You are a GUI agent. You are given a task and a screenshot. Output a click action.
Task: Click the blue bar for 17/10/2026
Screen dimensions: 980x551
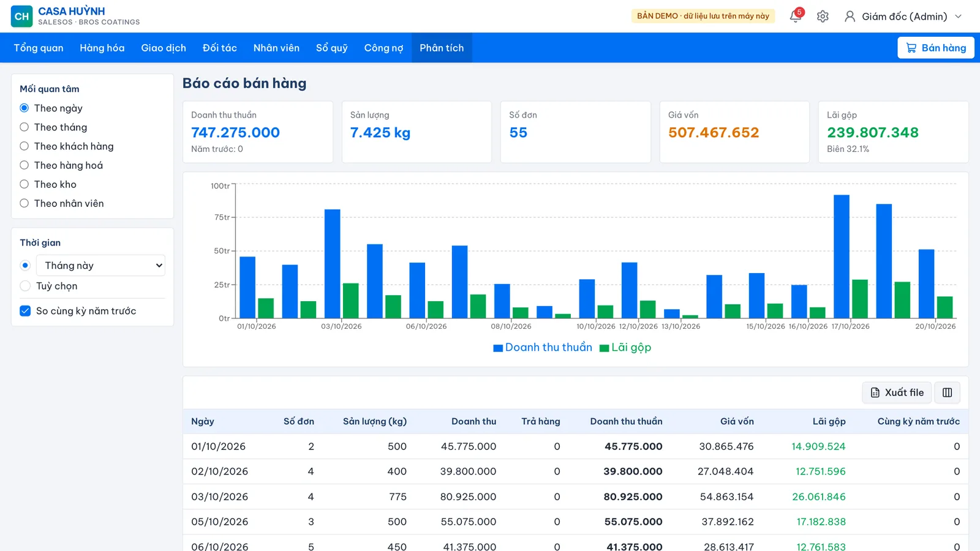point(842,257)
